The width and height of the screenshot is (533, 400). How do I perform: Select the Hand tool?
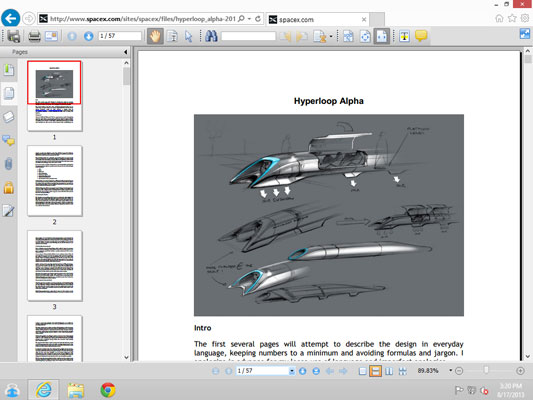[155, 36]
